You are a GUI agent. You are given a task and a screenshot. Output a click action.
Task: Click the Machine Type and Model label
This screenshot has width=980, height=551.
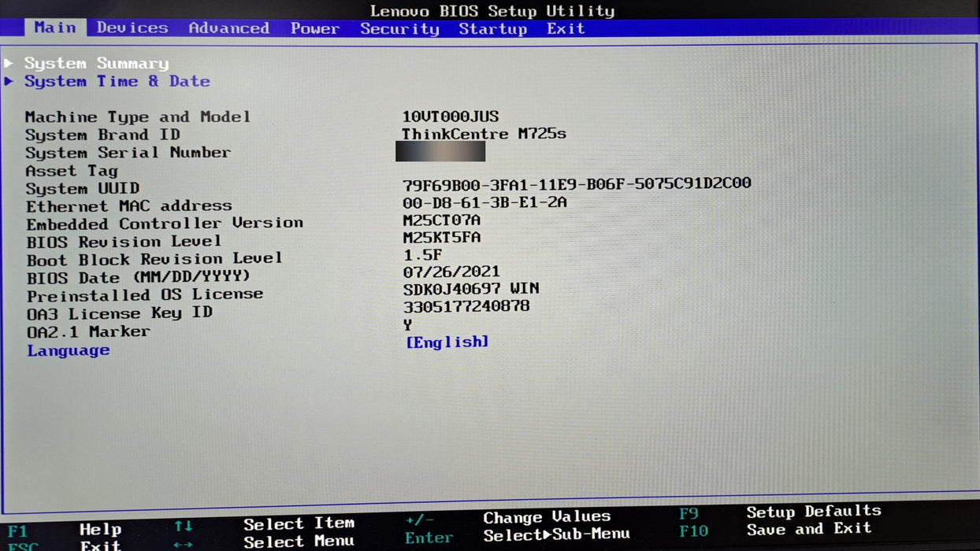[138, 116]
